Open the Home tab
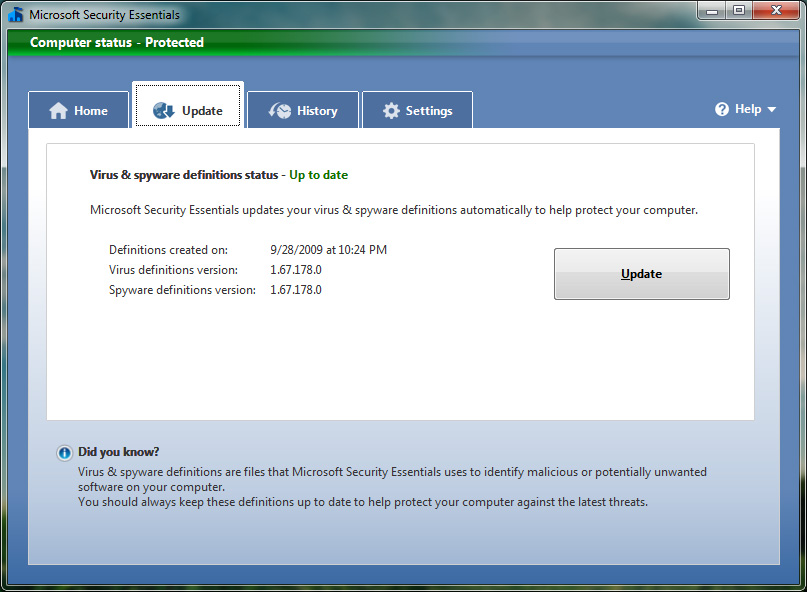Screen dimensions: 807x592 [x=78, y=110]
